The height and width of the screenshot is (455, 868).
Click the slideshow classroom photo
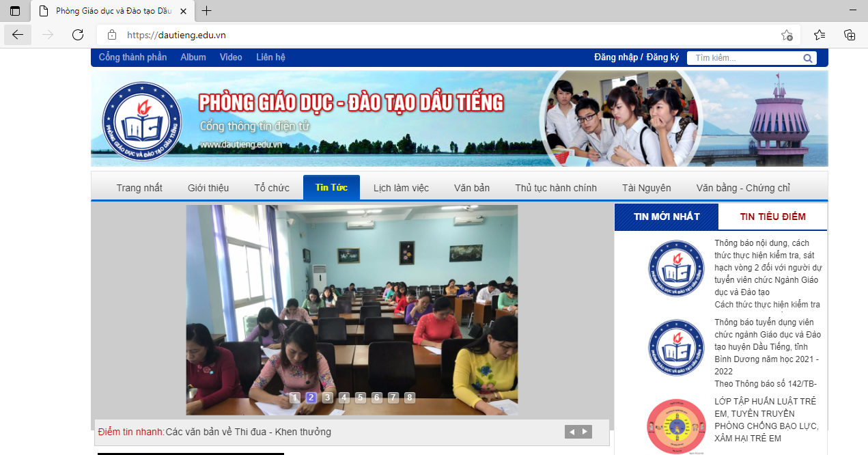pos(352,310)
